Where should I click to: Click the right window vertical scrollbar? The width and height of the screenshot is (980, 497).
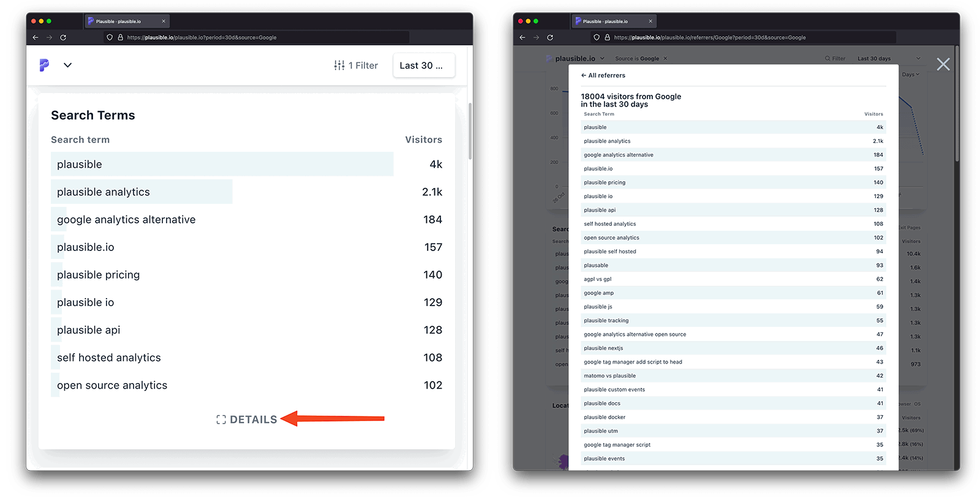[x=957, y=104]
